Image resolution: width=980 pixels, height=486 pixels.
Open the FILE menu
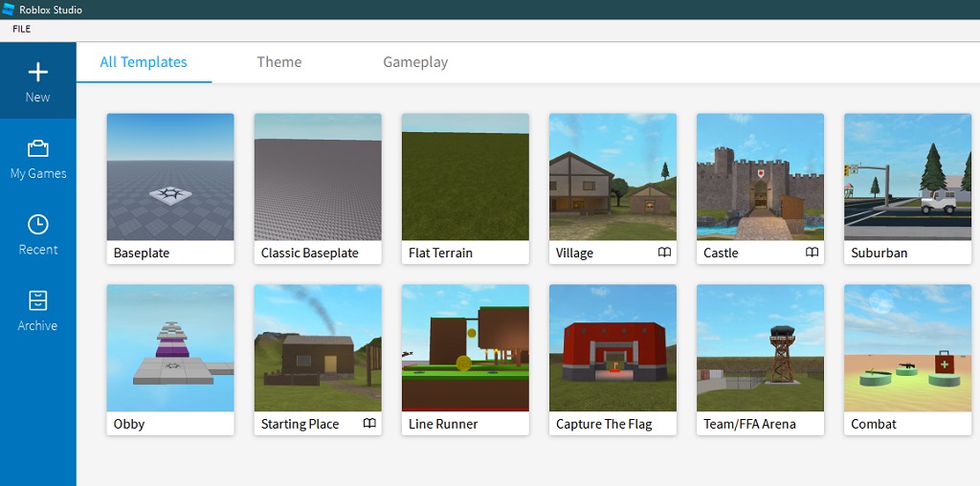(21, 29)
